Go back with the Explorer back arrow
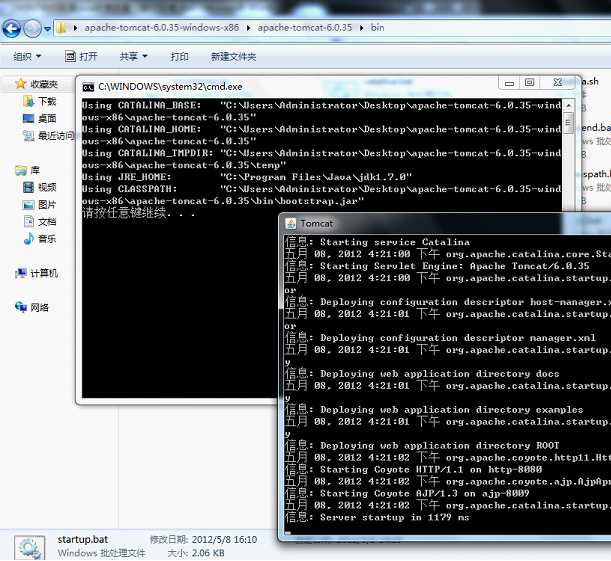Viewport: 611px width, 561px height. click(x=11, y=28)
